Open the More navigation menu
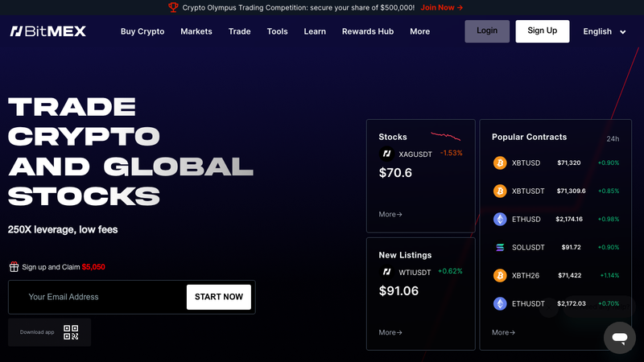 [x=419, y=31]
